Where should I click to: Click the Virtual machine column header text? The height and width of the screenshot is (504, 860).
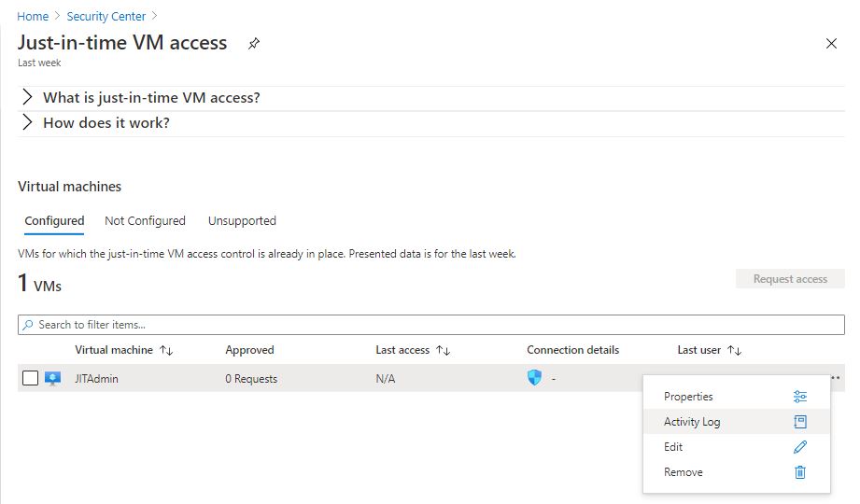[x=114, y=350]
